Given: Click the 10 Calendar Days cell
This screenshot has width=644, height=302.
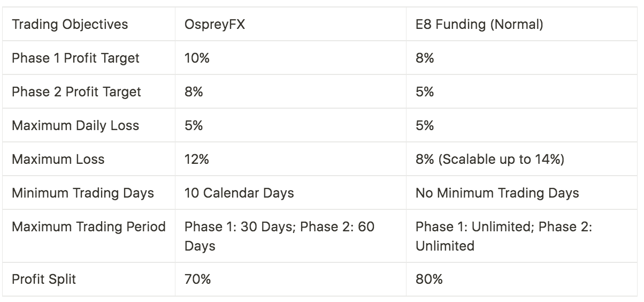Looking at the screenshot, I should (x=290, y=193).
